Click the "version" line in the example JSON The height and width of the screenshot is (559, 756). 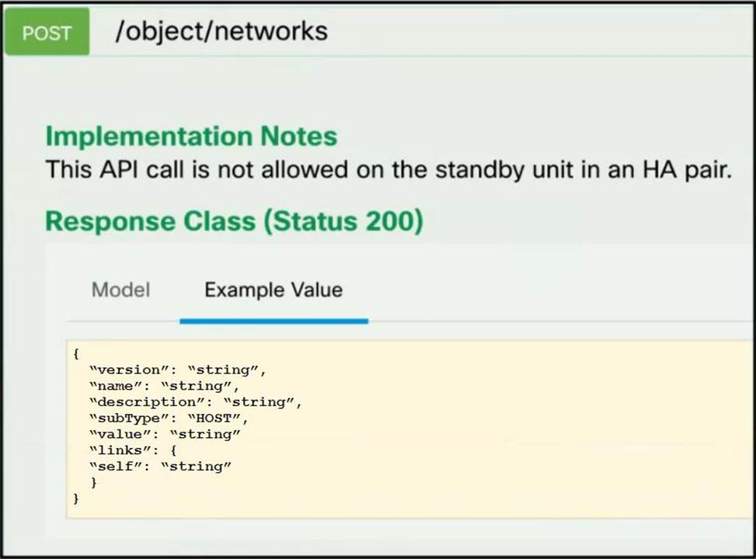pos(178,370)
